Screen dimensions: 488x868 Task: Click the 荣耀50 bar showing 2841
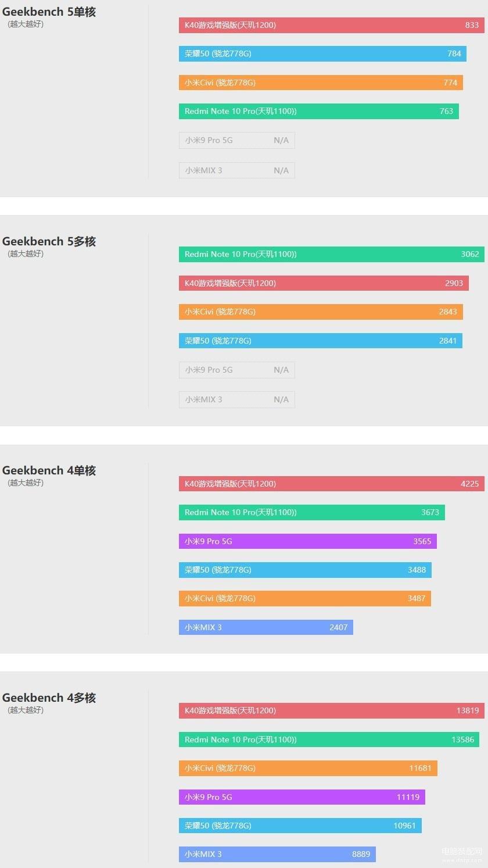(321, 341)
